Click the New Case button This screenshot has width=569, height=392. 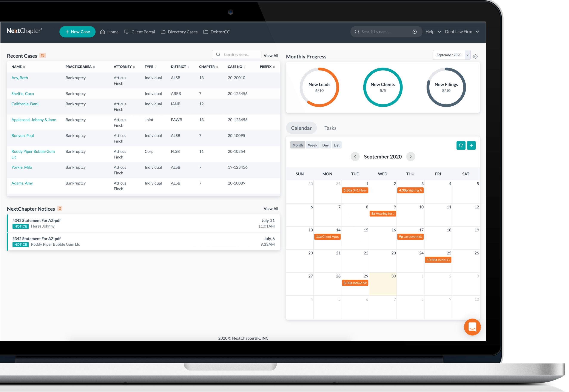point(77,32)
